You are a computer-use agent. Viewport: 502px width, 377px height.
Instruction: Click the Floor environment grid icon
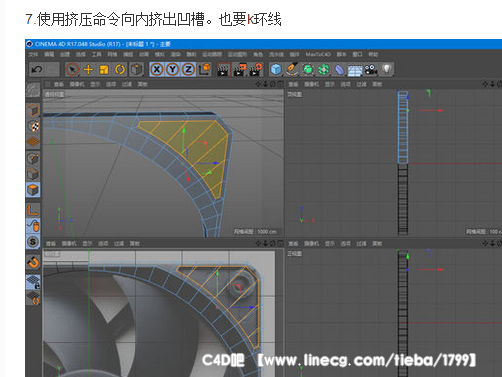[355, 70]
